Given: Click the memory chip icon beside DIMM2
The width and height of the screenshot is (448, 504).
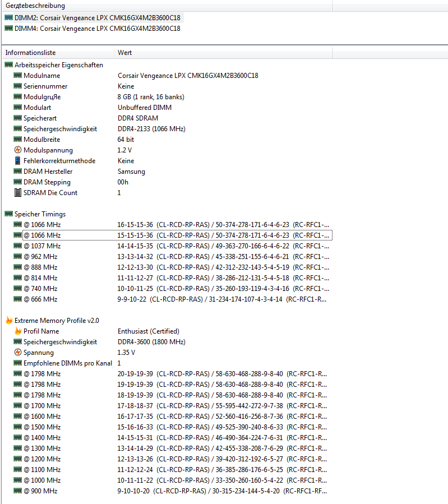Looking at the screenshot, I should coord(8,17).
